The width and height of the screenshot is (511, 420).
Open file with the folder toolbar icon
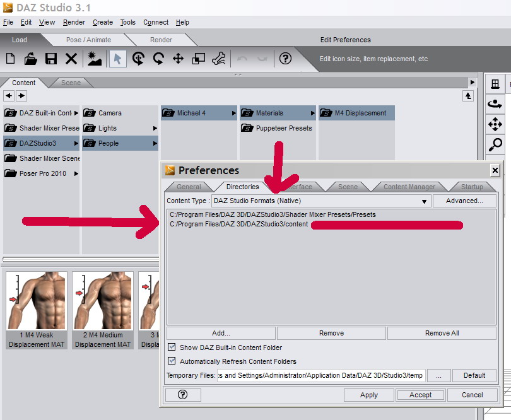click(x=31, y=59)
